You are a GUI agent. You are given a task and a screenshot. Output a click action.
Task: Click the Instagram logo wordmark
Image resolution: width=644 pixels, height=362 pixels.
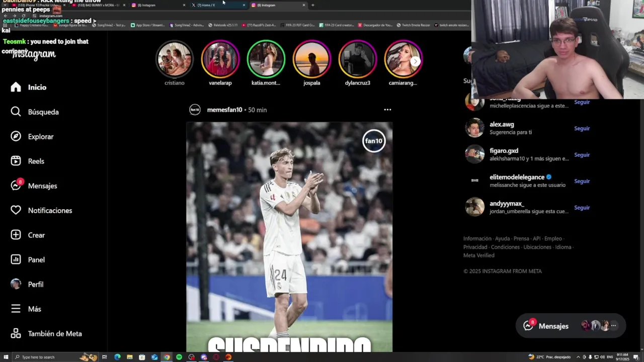[x=34, y=54]
